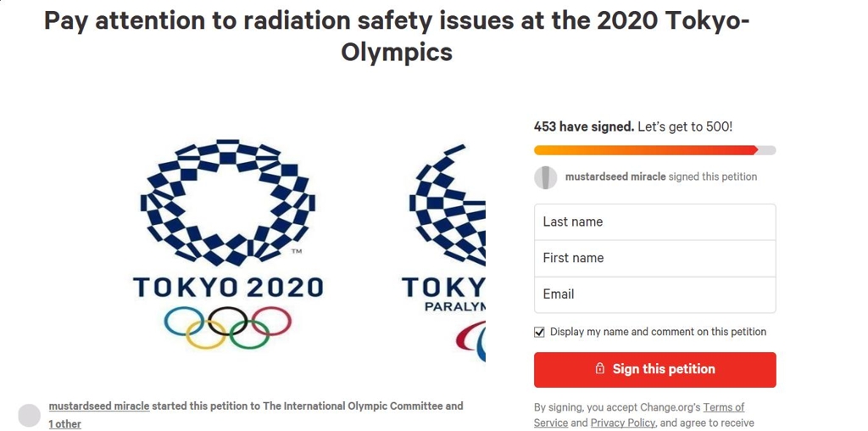This screenshot has height=431, width=868.
Task: Click the signer avatar beside mustardseed miracle
Action: click(545, 177)
